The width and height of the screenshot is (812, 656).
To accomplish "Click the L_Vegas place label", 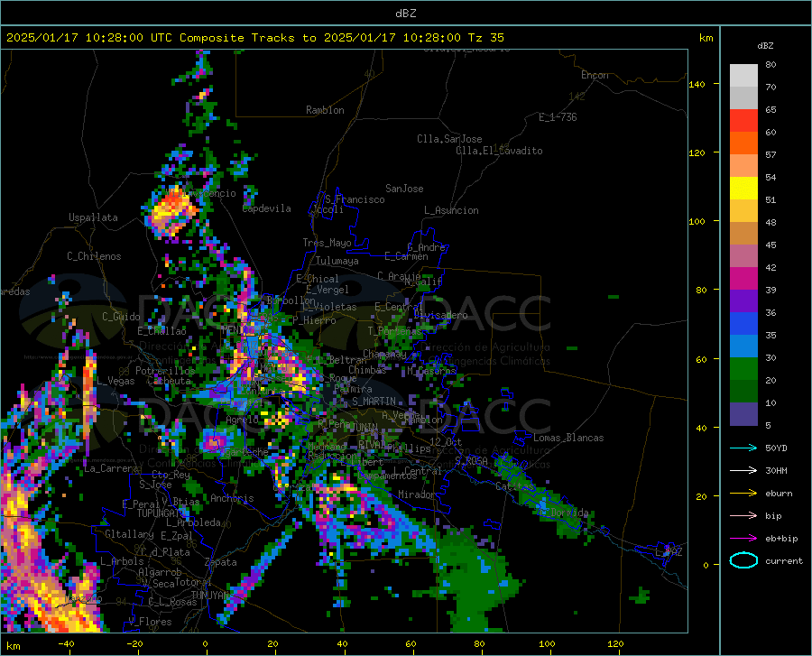I will tap(115, 381).
